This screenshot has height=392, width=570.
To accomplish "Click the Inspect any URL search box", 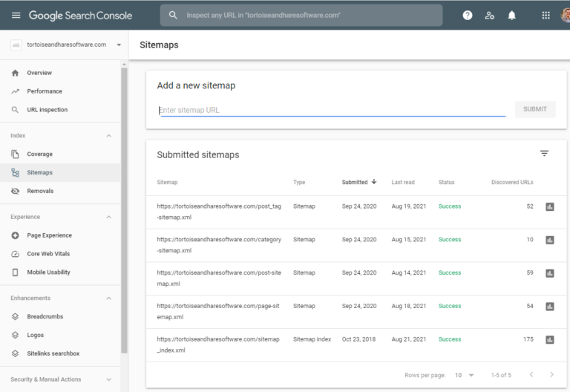I will [x=301, y=16].
